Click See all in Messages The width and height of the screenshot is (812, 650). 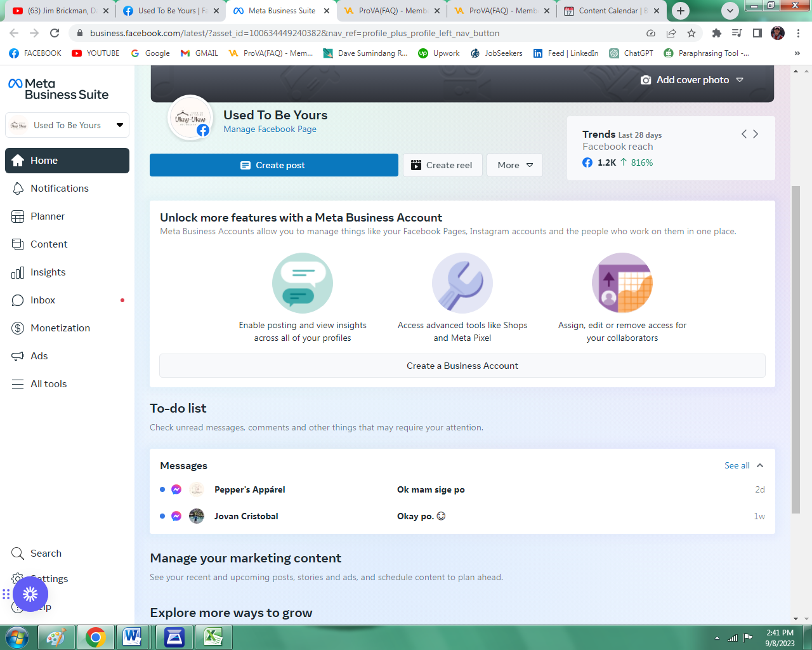coord(737,465)
